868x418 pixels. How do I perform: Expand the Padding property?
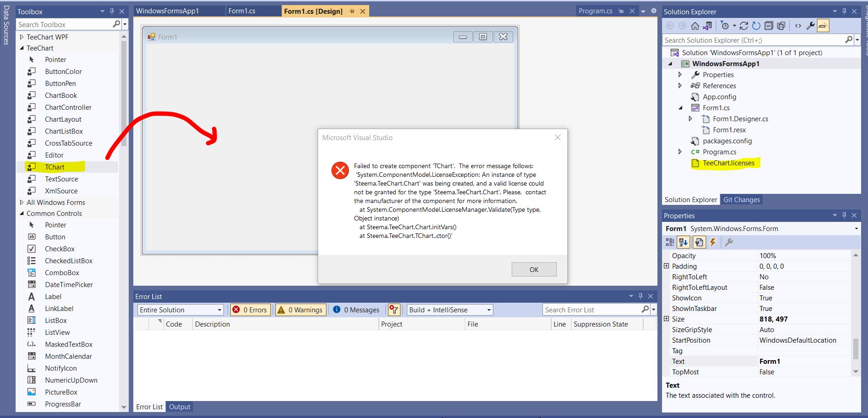(666, 266)
